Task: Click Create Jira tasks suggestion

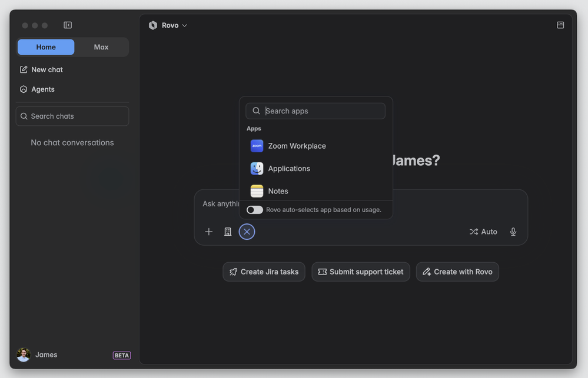Action: pyautogui.click(x=264, y=272)
